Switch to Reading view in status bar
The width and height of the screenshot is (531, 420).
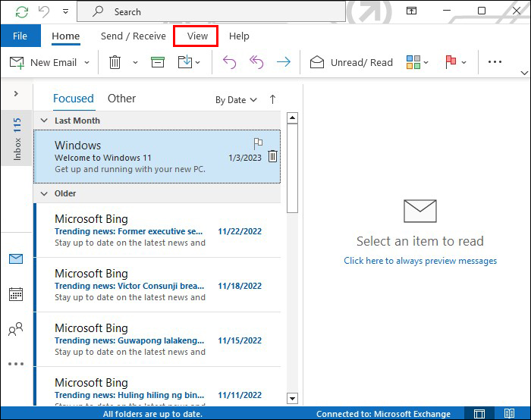(x=509, y=414)
